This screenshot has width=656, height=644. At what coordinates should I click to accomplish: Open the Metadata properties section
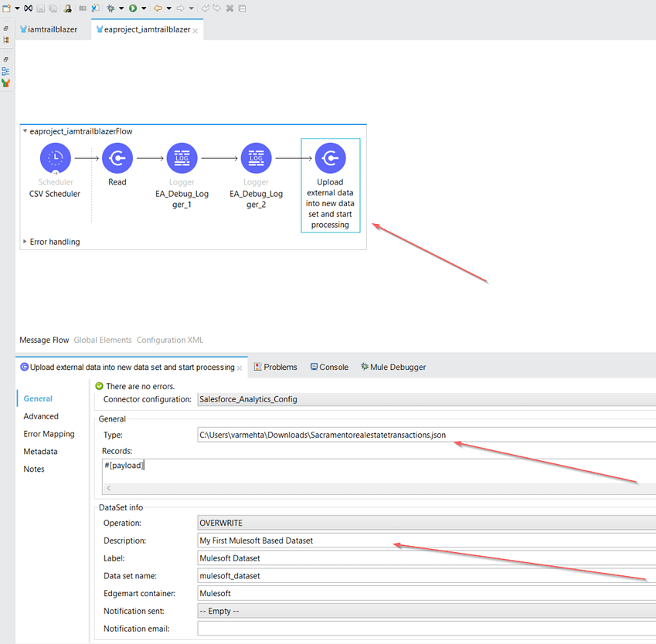coord(41,451)
